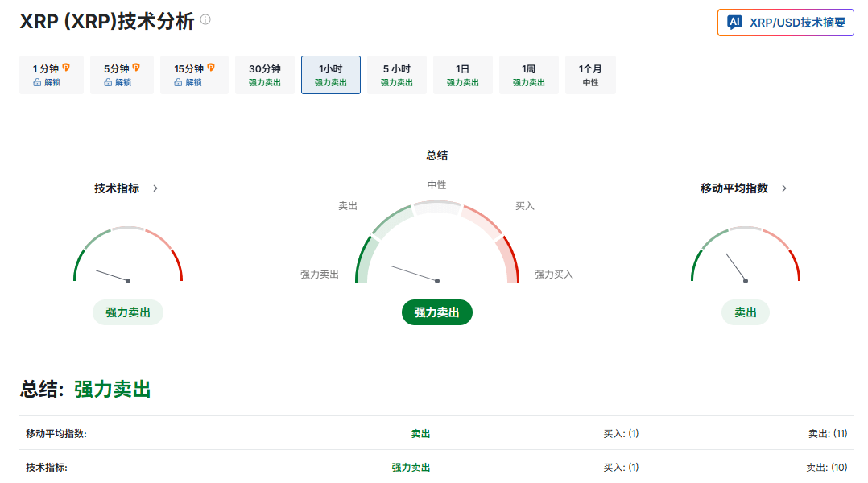The width and height of the screenshot is (868, 483).
Task: Click 强力卖出 value in 技术指标 row
Action: coord(411,468)
